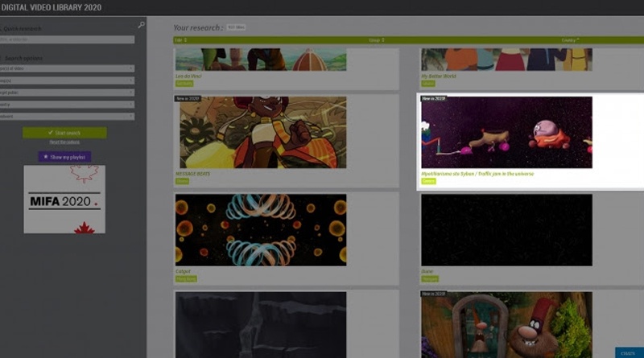
Task: Click the Show my playlist button
Action: point(64,157)
